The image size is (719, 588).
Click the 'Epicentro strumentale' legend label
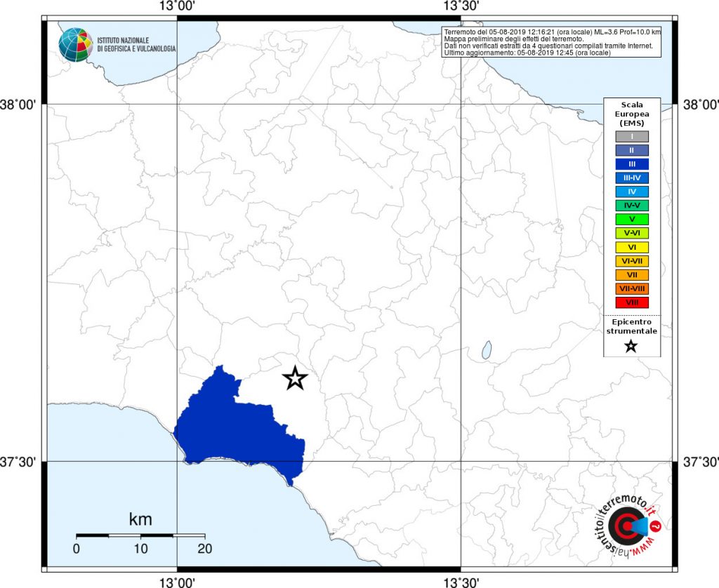coord(631,326)
